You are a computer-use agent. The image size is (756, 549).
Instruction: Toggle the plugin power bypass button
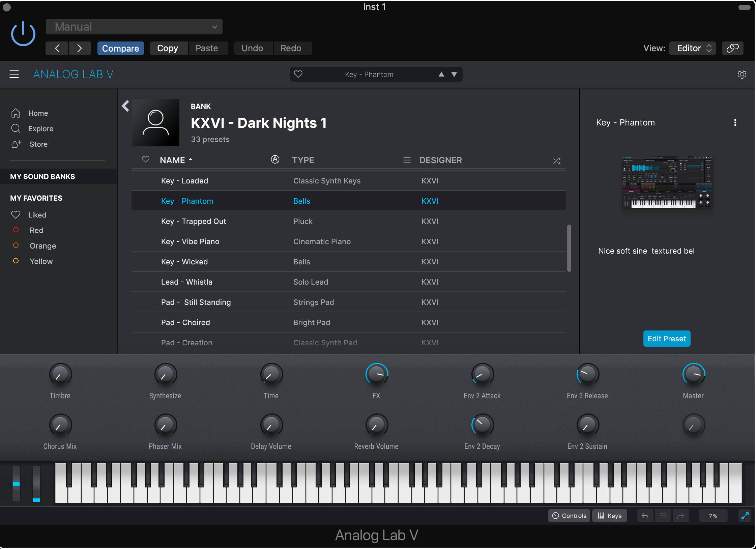click(23, 33)
